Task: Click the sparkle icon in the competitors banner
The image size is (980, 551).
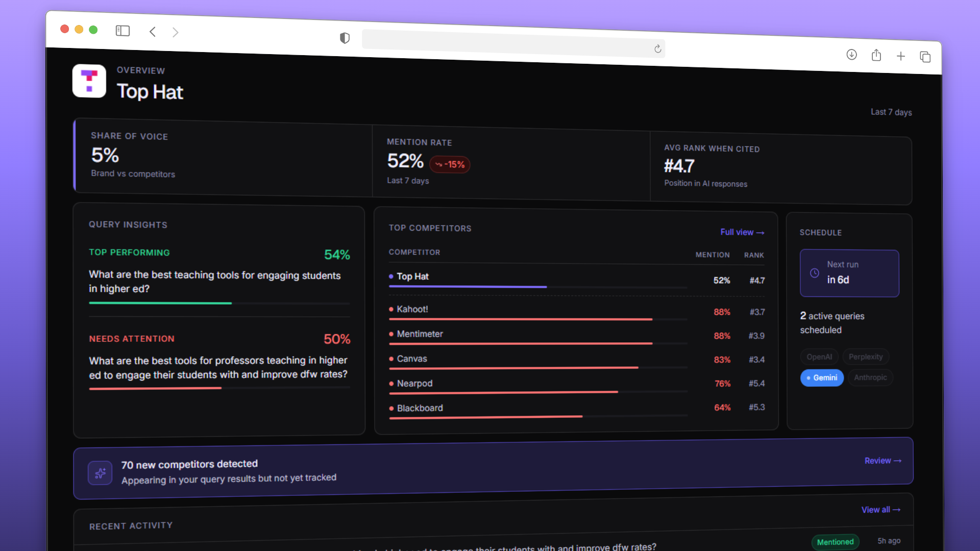Action: (100, 473)
